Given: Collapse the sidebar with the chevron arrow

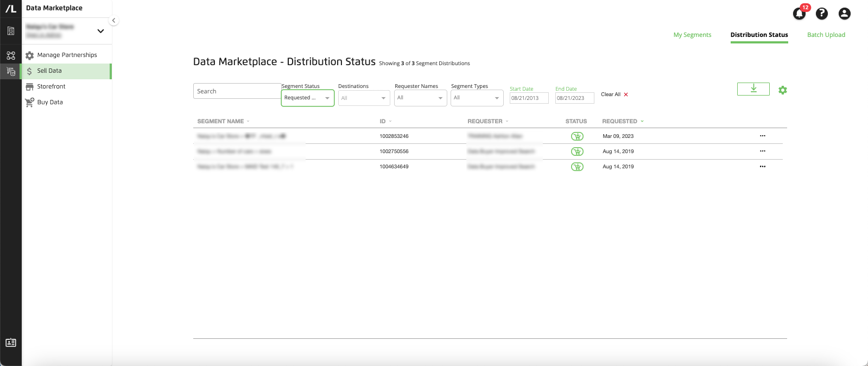Looking at the screenshot, I should [113, 21].
